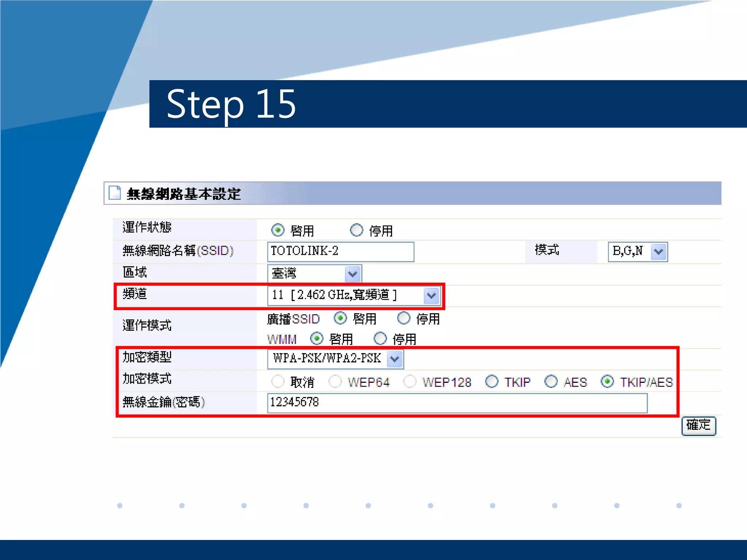The width and height of the screenshot is (747, 560).
Task: Click the document icon beside 無線網路基本設定
Action: (x=115, y=193)
